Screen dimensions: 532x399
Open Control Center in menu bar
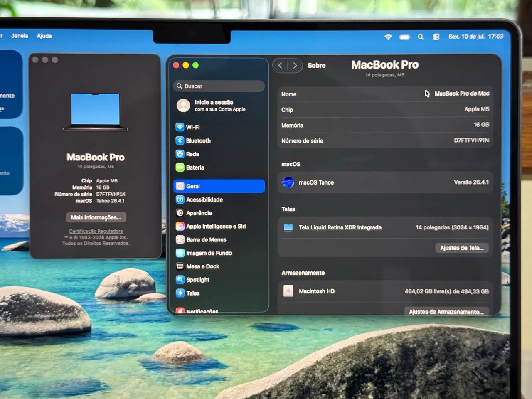(436, 37)
